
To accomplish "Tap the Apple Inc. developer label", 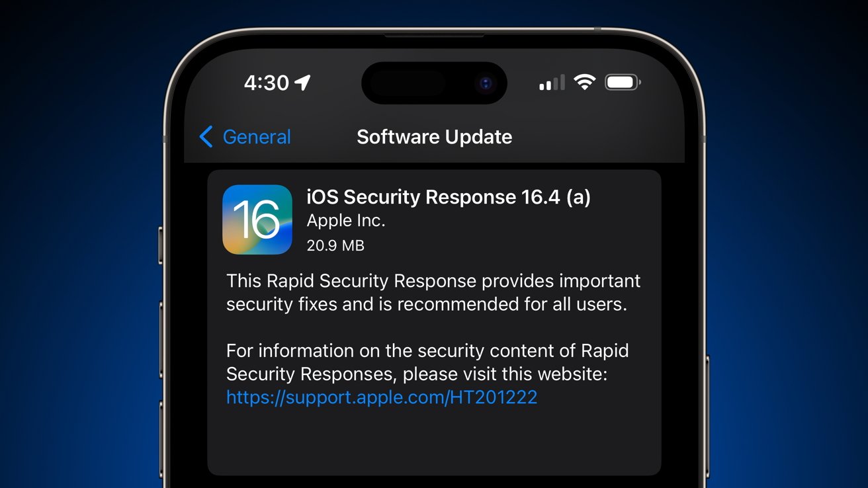I will click(346, 221).
